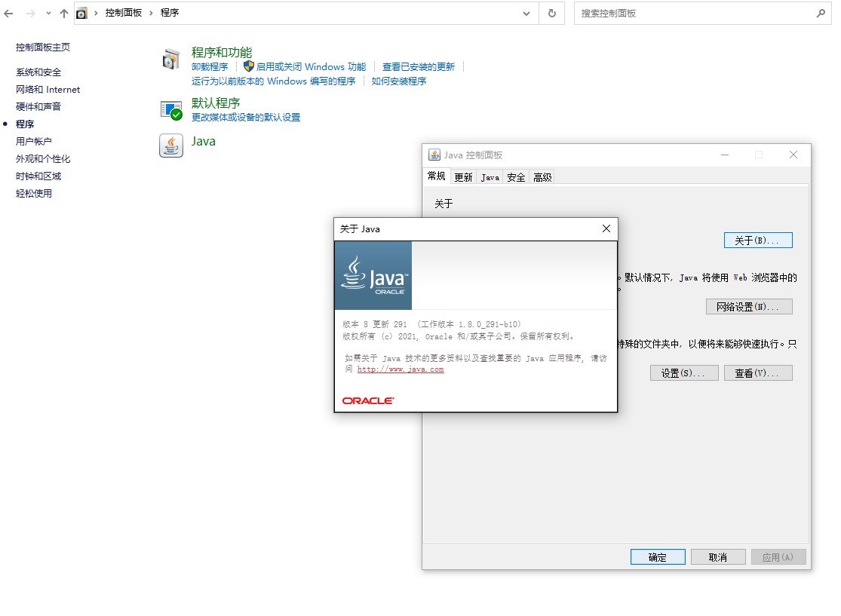Click 卸载程序 link

click(210, 66)
